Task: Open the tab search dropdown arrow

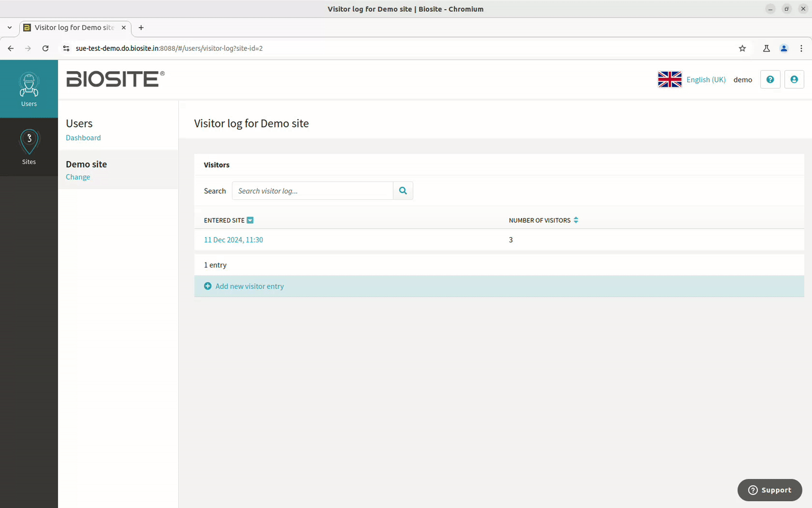Action: (10, 27)
